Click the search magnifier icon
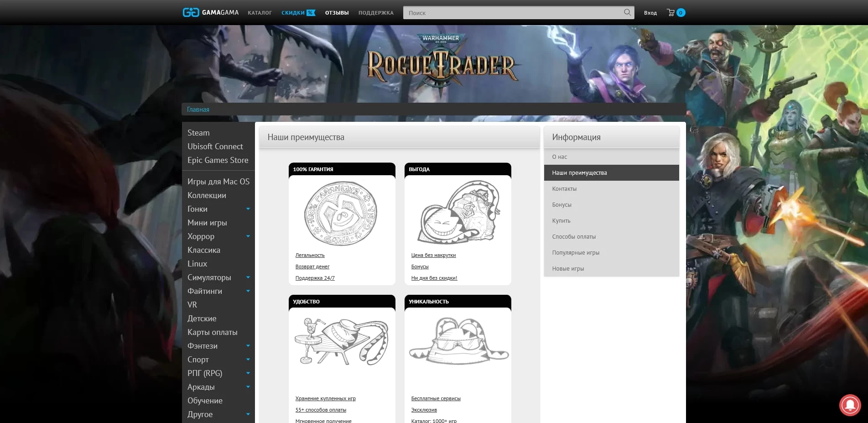 click(627, 12)
